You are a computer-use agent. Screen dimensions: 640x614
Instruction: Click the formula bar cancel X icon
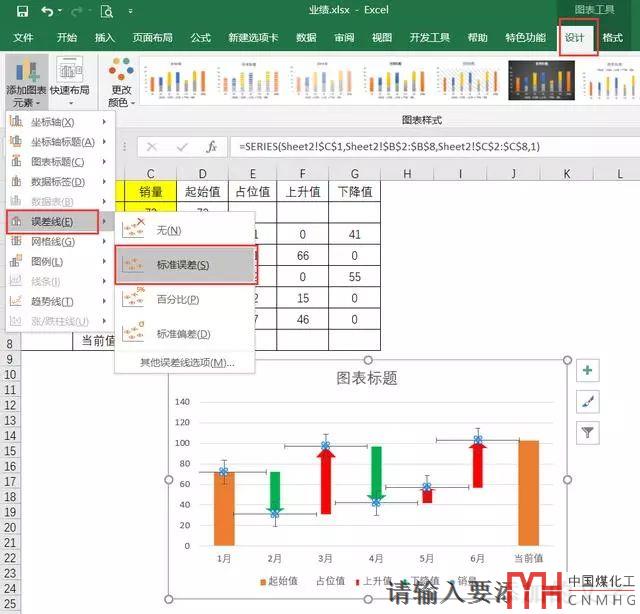point(154,146)
